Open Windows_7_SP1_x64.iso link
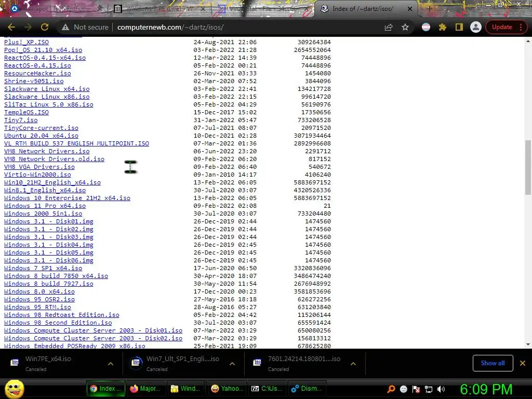This screenshot has width=532, height=399. 43,269
